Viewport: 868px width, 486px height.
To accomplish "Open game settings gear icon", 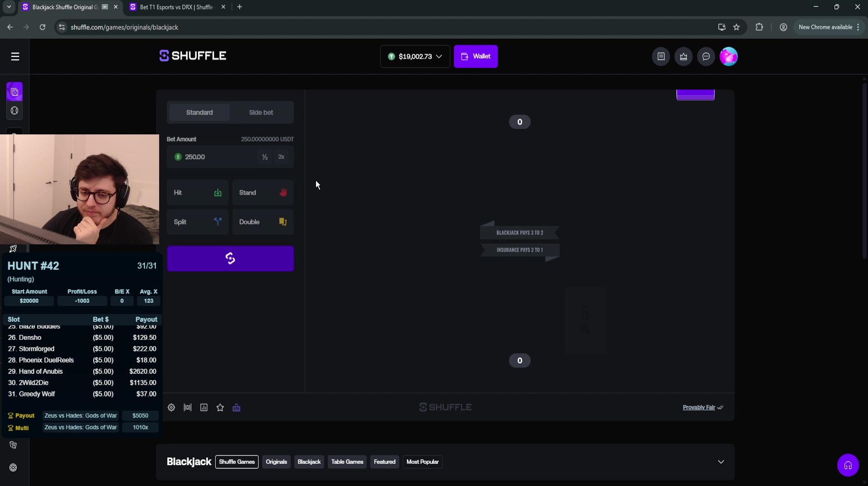I will point(171,408).
